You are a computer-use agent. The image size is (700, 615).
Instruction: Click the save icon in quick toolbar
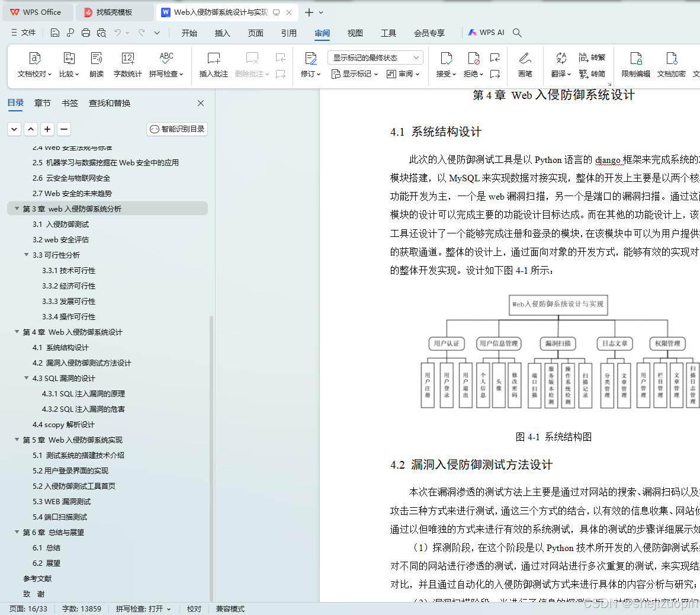point(55,33)
